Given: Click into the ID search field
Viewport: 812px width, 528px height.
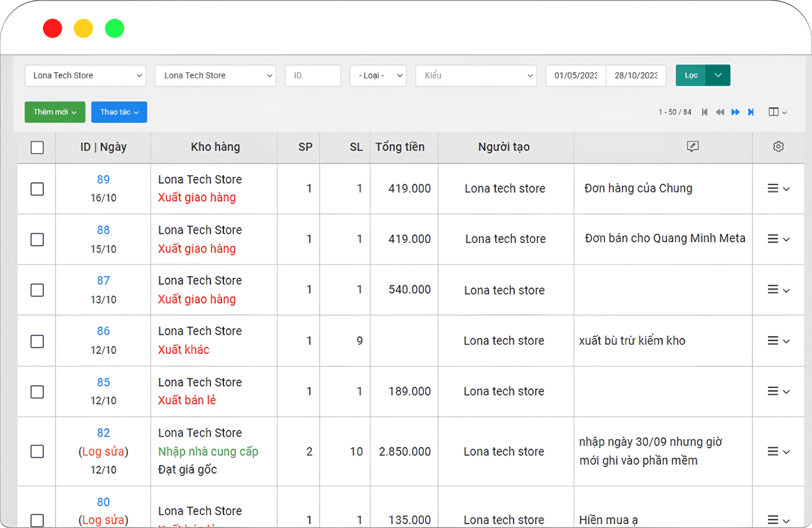Looking at the screenshot, I should (x=313, y=76).
